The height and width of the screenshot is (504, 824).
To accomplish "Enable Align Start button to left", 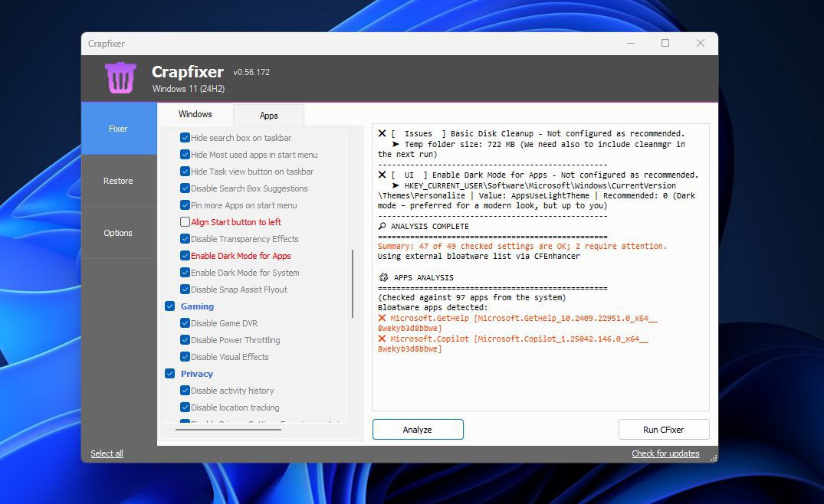I will tap(184, 222).
